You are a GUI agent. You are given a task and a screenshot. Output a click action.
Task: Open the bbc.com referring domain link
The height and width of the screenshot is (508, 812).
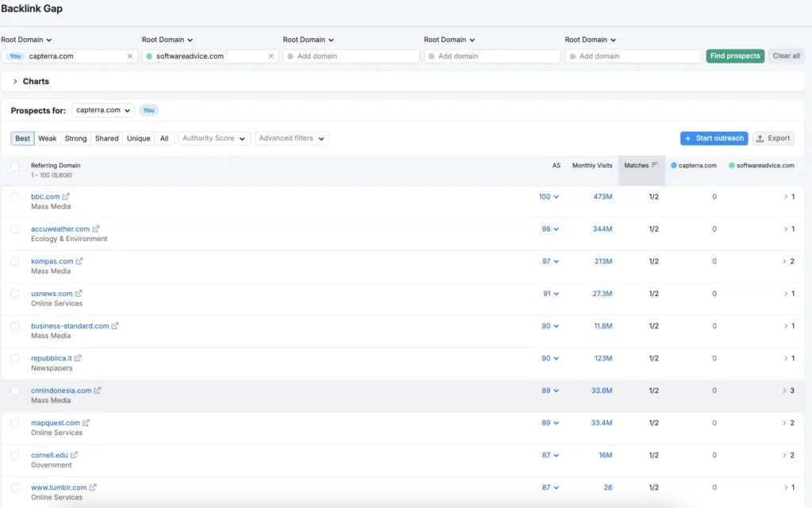click(x=45, y=197)
